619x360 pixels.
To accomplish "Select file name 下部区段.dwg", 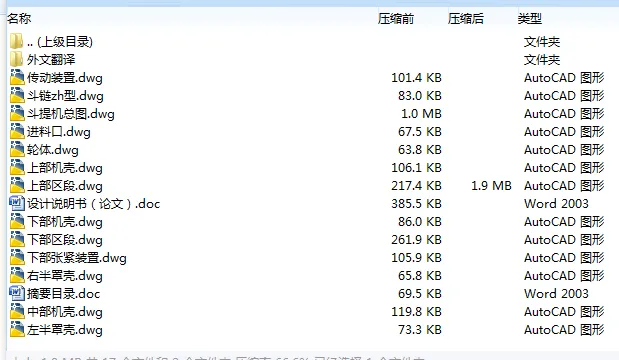I will [65, 240].
